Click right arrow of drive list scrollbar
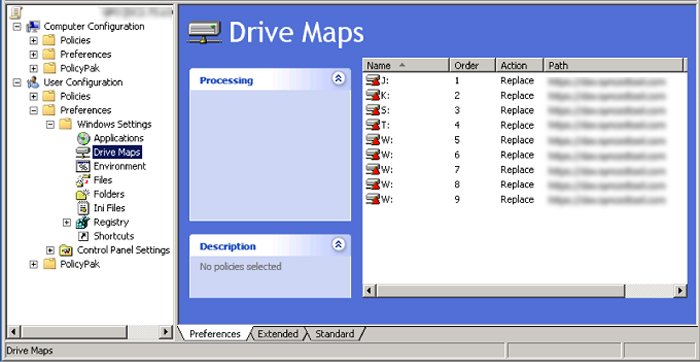The height and width of the screenshot is (362, 700). (680, 291)
